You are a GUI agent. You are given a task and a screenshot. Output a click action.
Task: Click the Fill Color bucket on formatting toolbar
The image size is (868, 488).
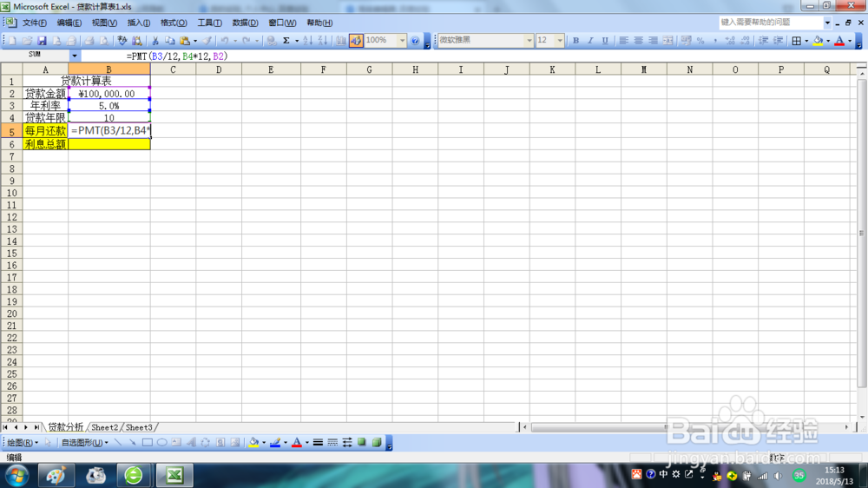pyautogui.click(x=818, y=41)
